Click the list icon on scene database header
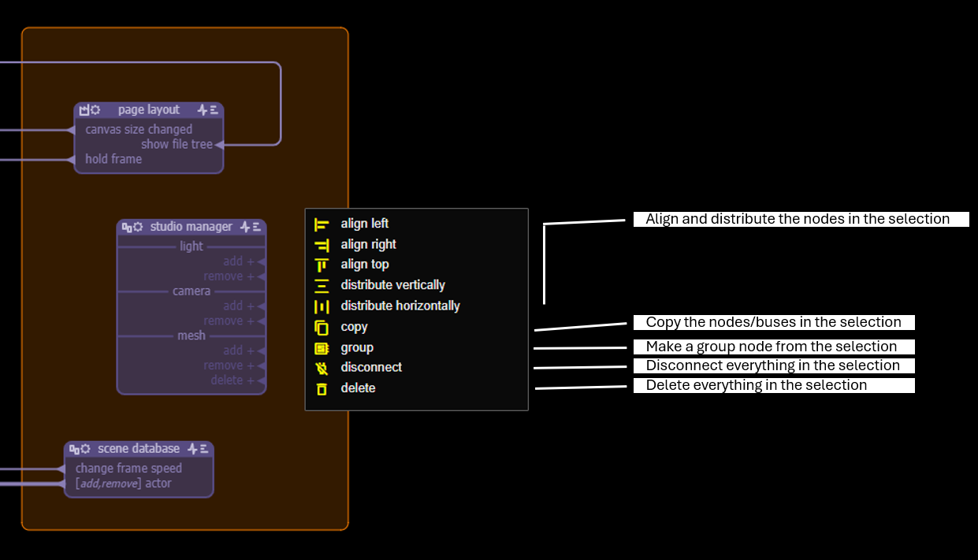Image resolution: width=978 pixels, height=560 pixels. (204, 449)
